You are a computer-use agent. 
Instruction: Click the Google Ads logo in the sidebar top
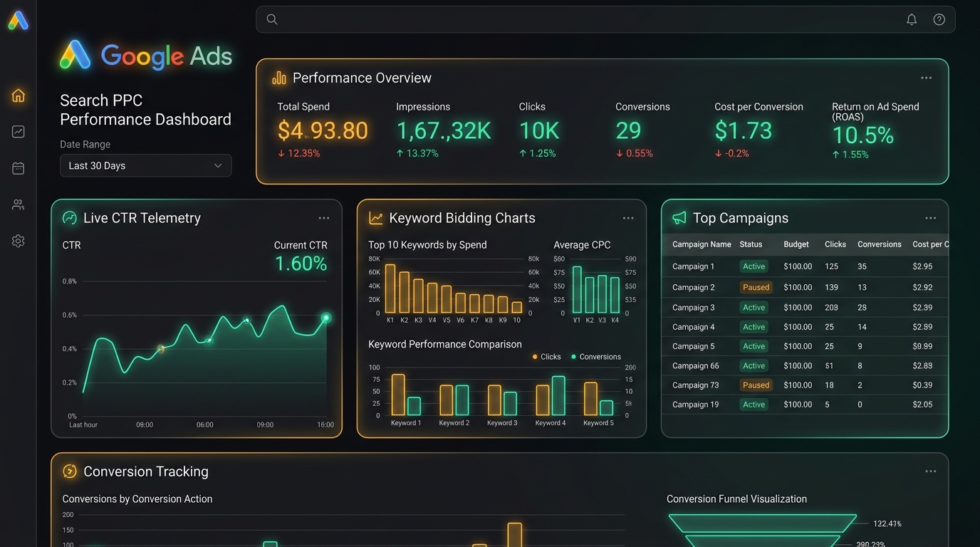[x=19, y=21]
